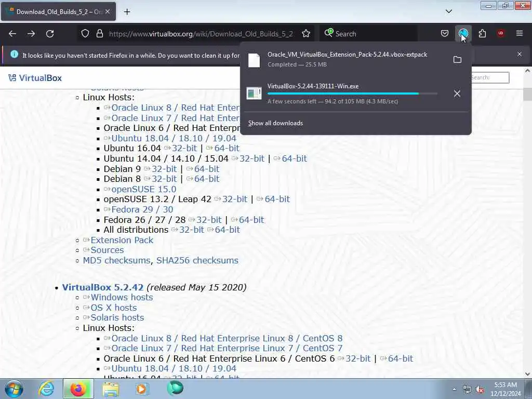The height and width of the screenshot is (399, 532).
Task: Click the VirtualBox-5.2.44-139111-Win.exe download progress bar
Action: click(352, 94)
